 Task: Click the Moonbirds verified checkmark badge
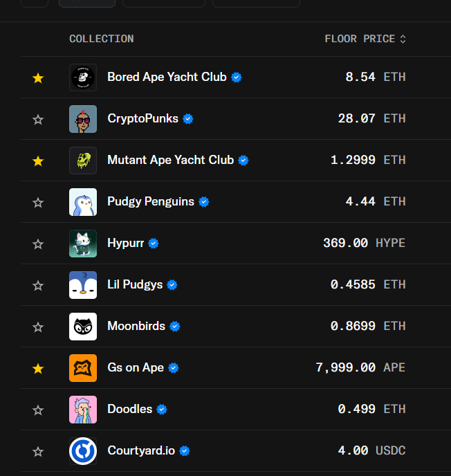(175, 327)
